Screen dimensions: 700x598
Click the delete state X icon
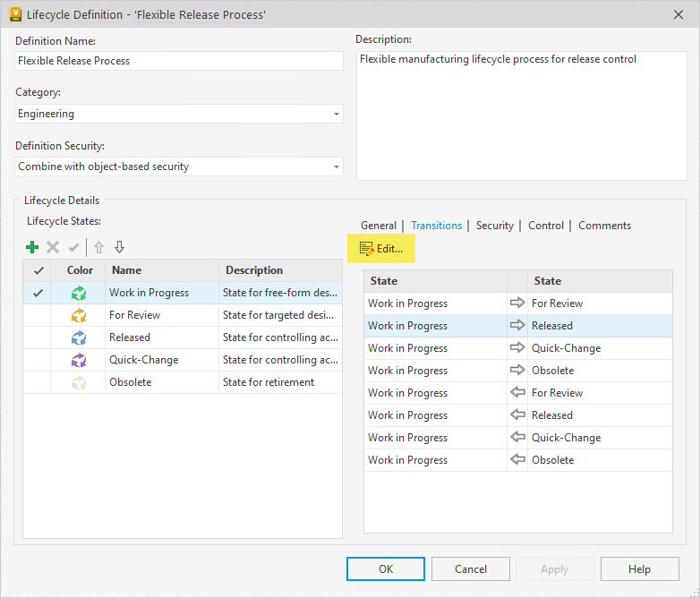pos(53,247)
